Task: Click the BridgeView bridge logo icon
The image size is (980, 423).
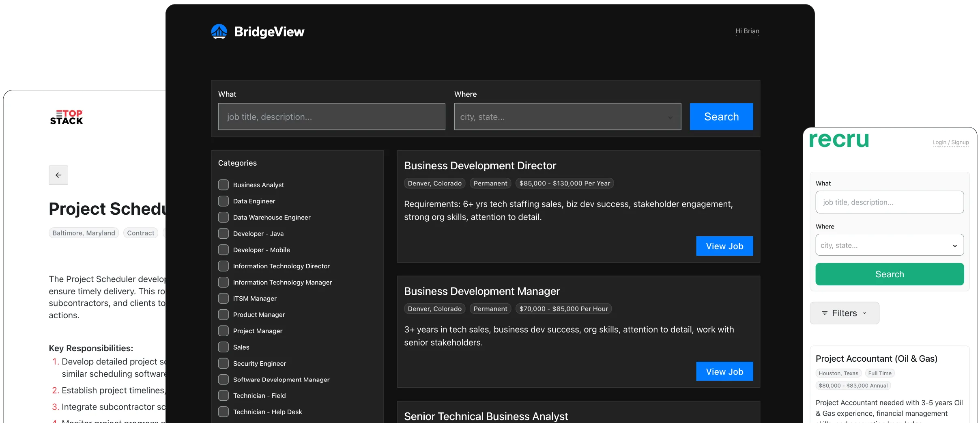Action: coord(219,32)
